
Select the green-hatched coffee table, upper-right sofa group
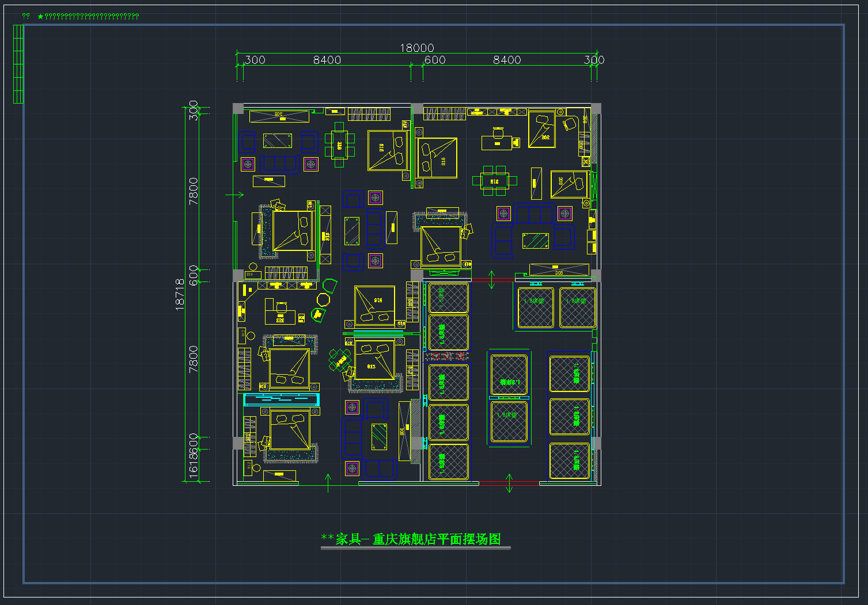click(536, 240)
